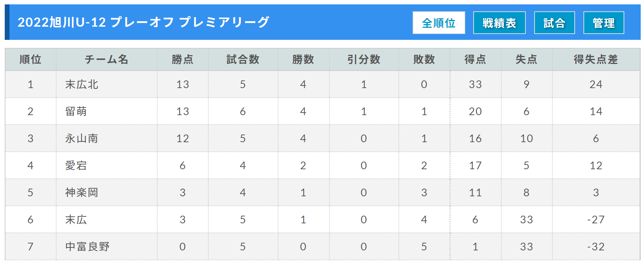This screenshot has height=265, width=644.
Task: Click the 得失点差 column header
Action: (596, 59)
